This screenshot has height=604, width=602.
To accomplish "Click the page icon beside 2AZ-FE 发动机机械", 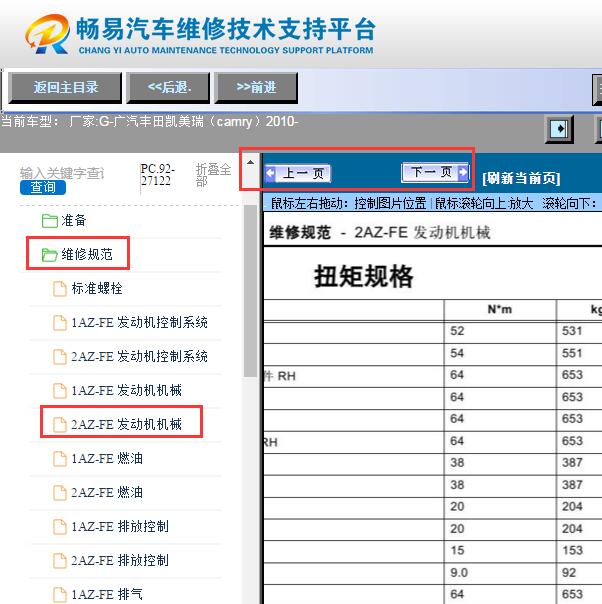I will click(60, 424).
